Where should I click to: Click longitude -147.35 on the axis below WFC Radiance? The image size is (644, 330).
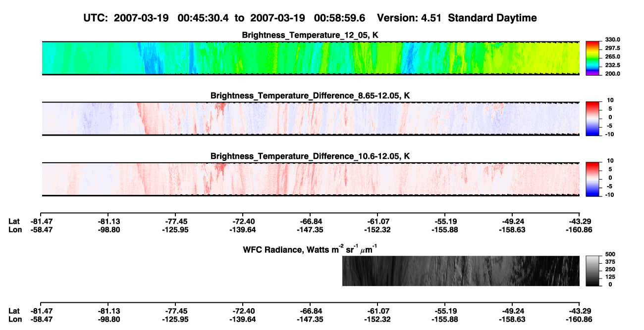[x=310, y=319]
